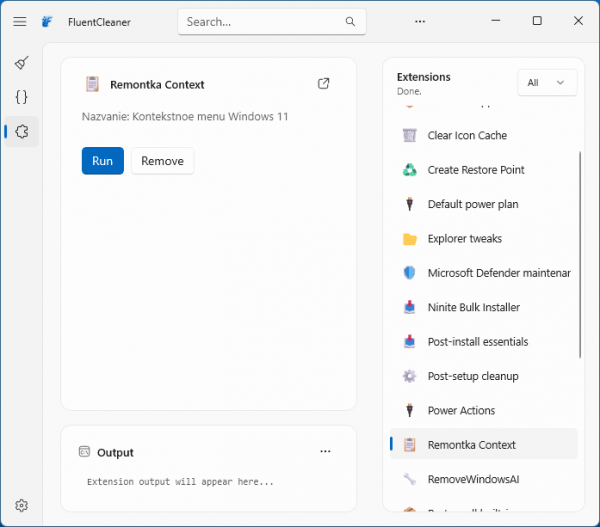Click the Microsoft Defender shield icon
This screenshot has width=600, height=527.
click(409, 273)
